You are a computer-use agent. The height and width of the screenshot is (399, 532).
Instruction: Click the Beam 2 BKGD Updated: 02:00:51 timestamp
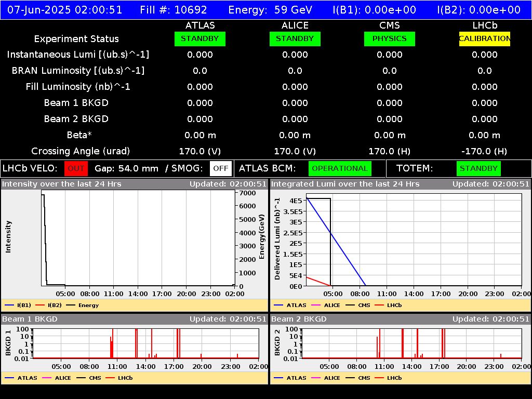pos(491,320)
